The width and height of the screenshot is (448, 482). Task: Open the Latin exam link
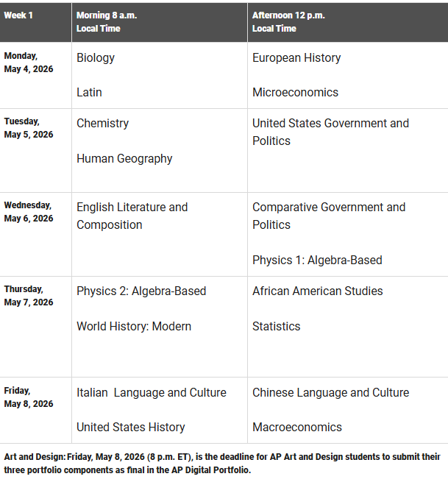click(x=89, y=92)
